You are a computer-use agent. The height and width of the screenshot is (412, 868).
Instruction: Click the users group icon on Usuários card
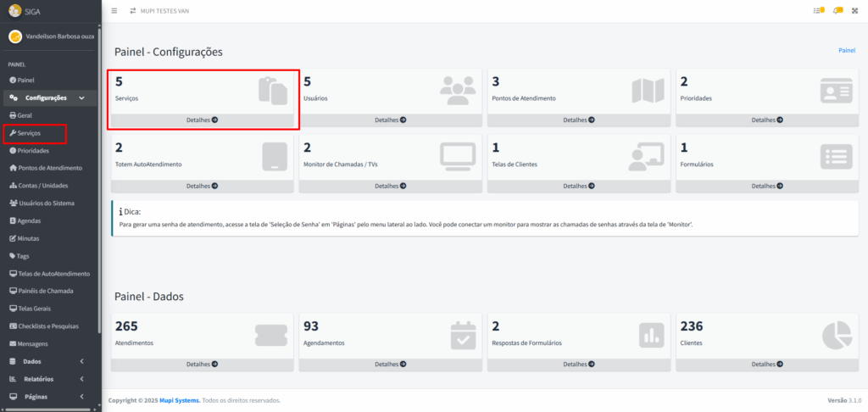click(x=459, y=90)
